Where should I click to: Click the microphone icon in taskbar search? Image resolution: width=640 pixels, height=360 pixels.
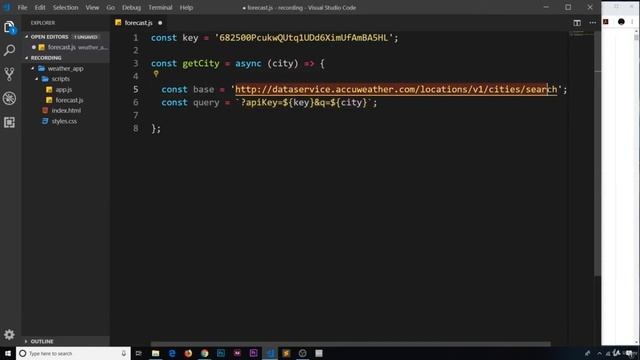coord(124,353)
